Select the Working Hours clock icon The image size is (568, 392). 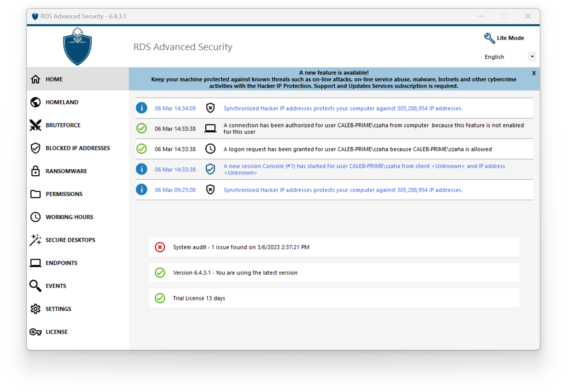coord(36,217)
